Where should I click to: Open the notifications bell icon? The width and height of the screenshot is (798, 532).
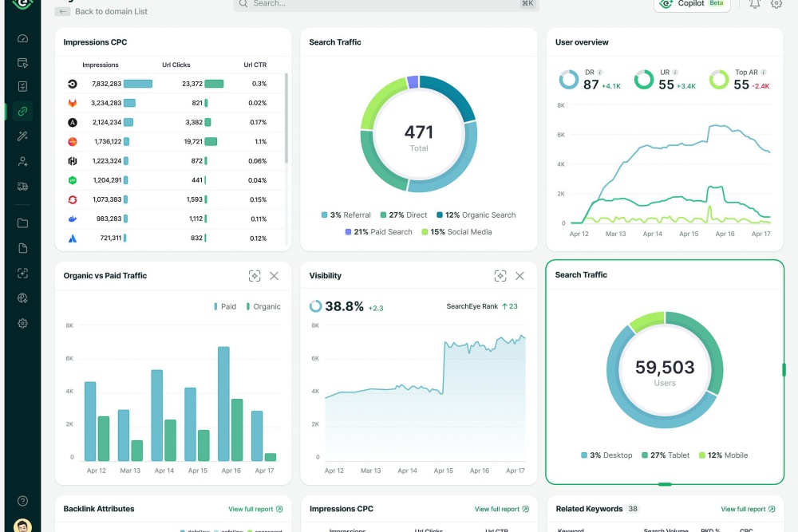pos(755,4)
